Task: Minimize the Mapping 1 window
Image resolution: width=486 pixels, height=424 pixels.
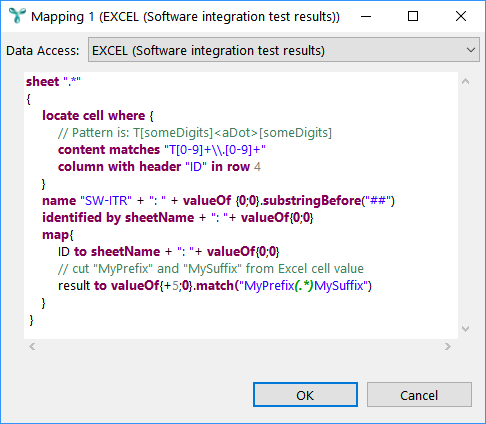Action: coord(366,16)
